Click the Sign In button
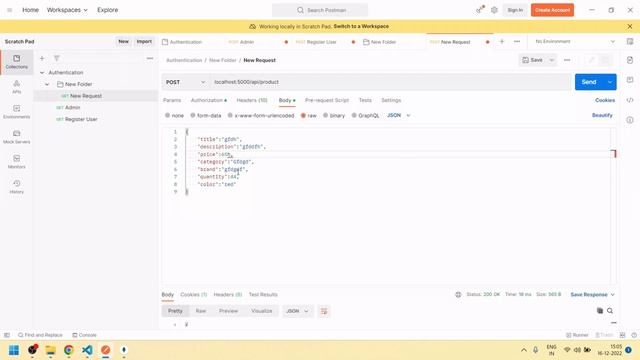640x360 pixels. point(515,10)
